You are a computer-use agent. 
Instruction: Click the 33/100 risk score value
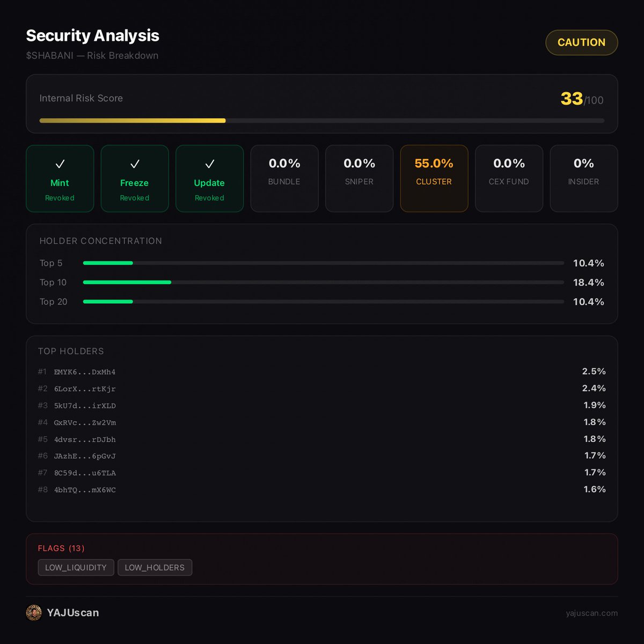coord(582,99)
